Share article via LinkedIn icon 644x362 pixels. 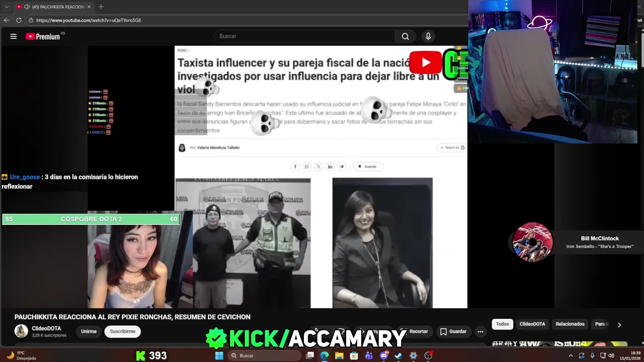click(x=330, y=166)
